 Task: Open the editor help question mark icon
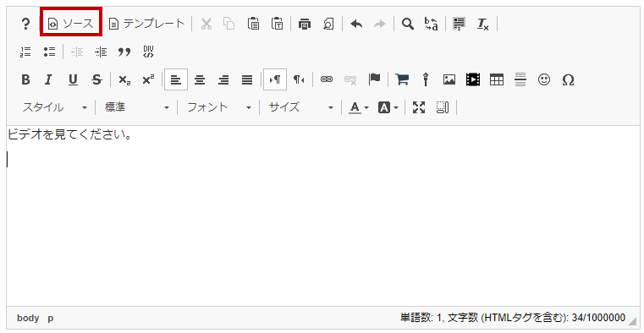click(25, 25)
